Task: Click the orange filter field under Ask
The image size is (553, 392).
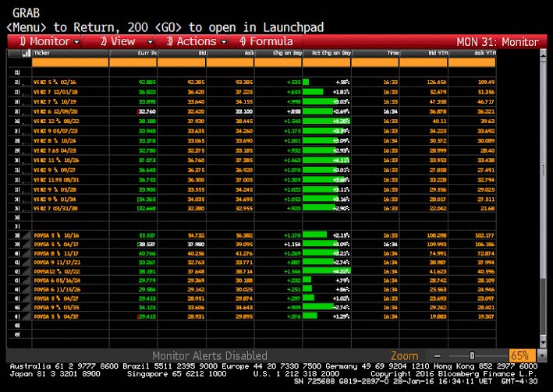Action: click(x=230, y=63)
